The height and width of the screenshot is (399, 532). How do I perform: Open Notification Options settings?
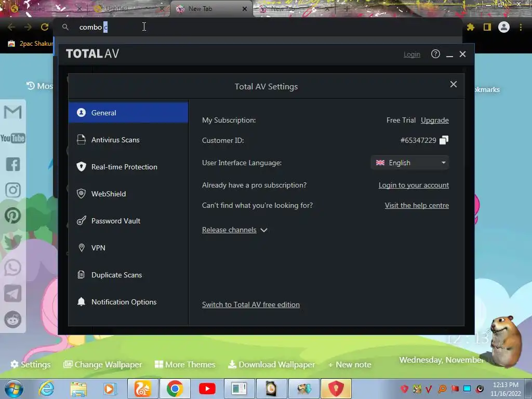pyautogui.click(x=128, y=302)
